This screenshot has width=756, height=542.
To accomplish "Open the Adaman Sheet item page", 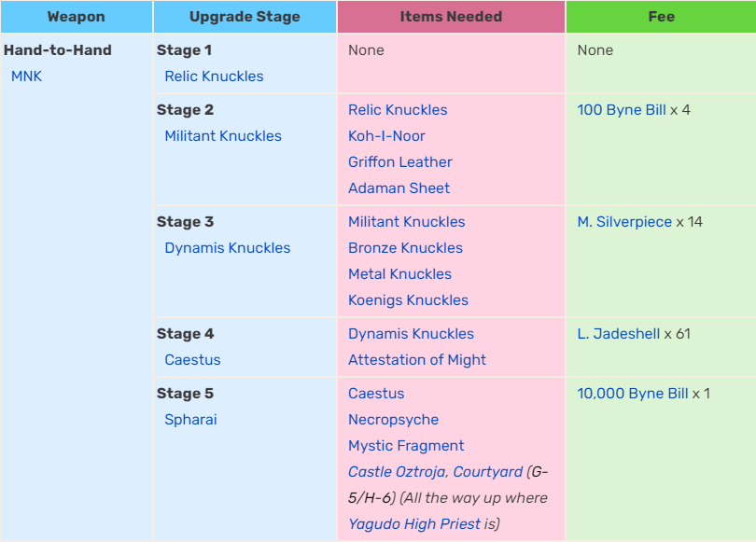I will pos(399,188).
